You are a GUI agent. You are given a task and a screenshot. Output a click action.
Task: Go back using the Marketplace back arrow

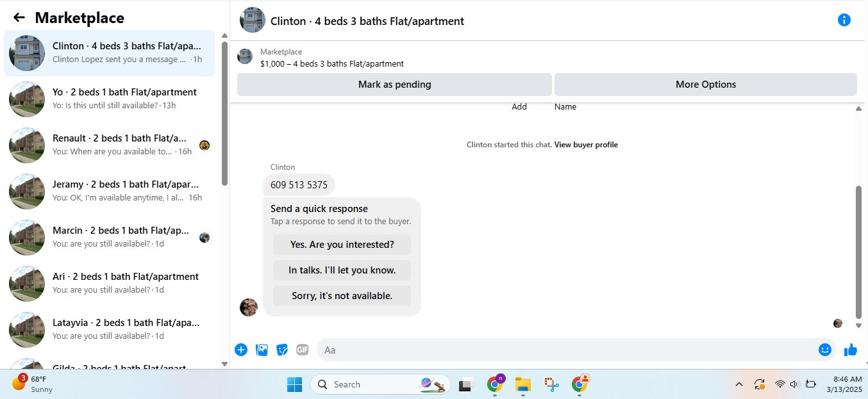click(19, 18)
